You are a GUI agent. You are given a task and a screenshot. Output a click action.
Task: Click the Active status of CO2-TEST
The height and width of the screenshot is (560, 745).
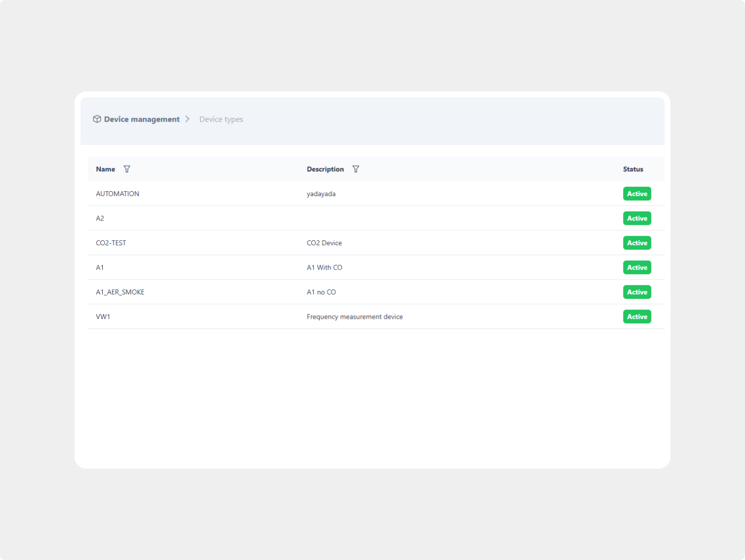637,243
